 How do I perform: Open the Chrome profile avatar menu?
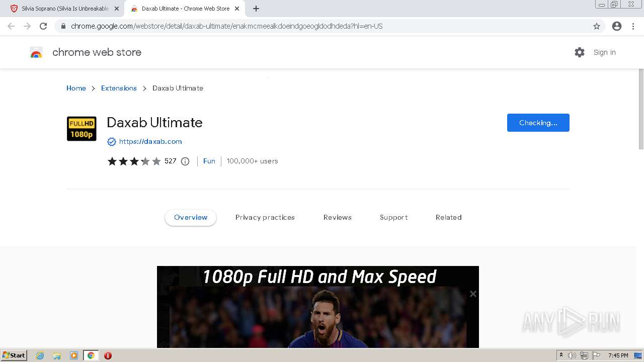pos(617,26)
